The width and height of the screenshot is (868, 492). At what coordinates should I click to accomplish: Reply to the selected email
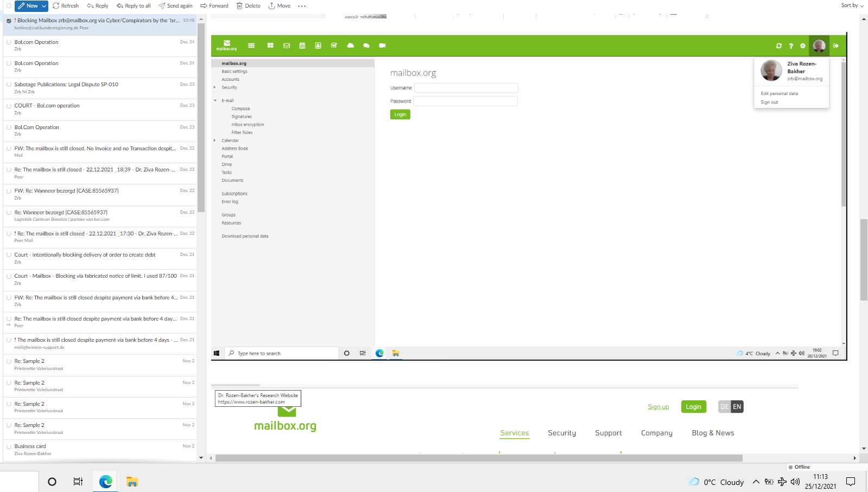click(98, 6)
